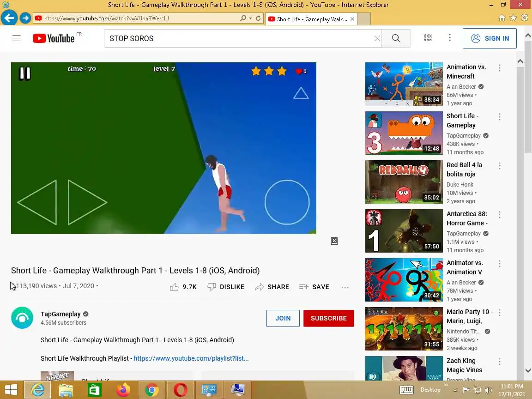
Task: Open Animator vs. Animation V title
Action: pyautogui.click(x=465, y=267)
